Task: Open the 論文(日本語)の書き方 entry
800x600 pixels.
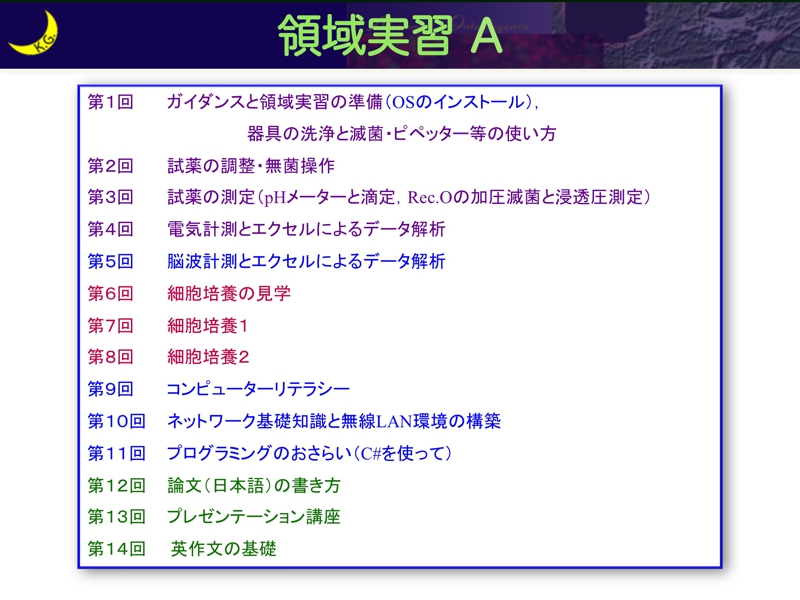Action: pos(254,485)
